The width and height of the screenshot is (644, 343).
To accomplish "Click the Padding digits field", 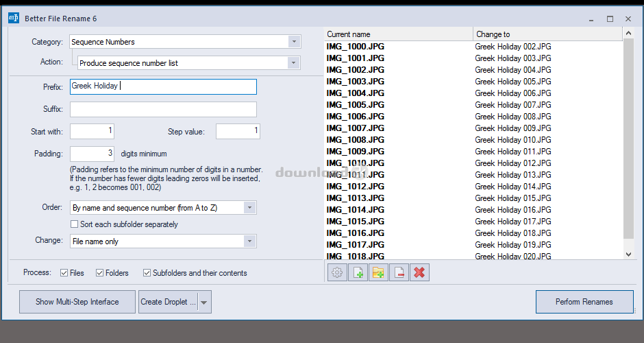I will coord(92,154).
